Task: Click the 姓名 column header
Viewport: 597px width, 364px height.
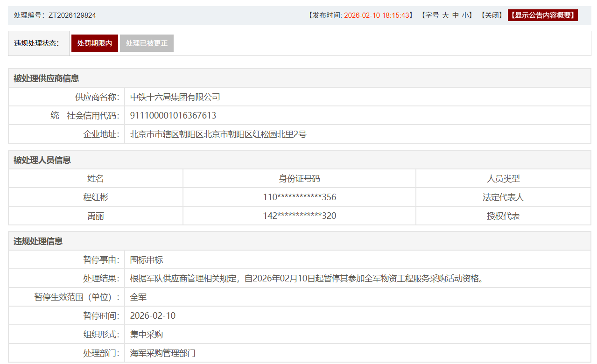Action: pyautogui.click(x=96, y=179)
